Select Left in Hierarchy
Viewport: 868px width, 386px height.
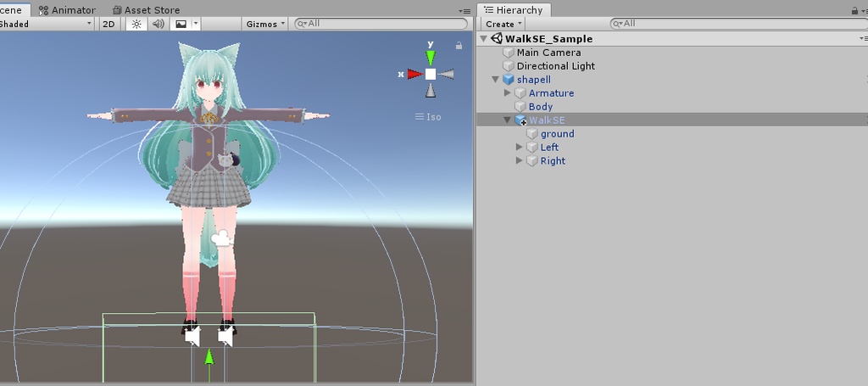tap(549, 148)
